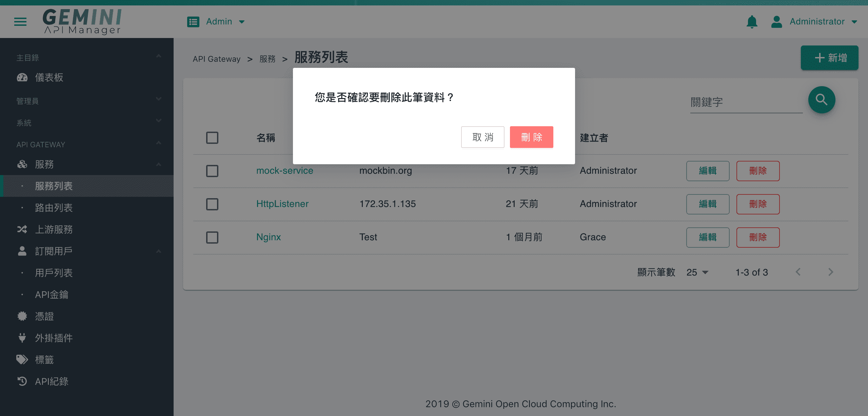
Task: Click the 外掛插件 plug icon
Action: (22, 338)
